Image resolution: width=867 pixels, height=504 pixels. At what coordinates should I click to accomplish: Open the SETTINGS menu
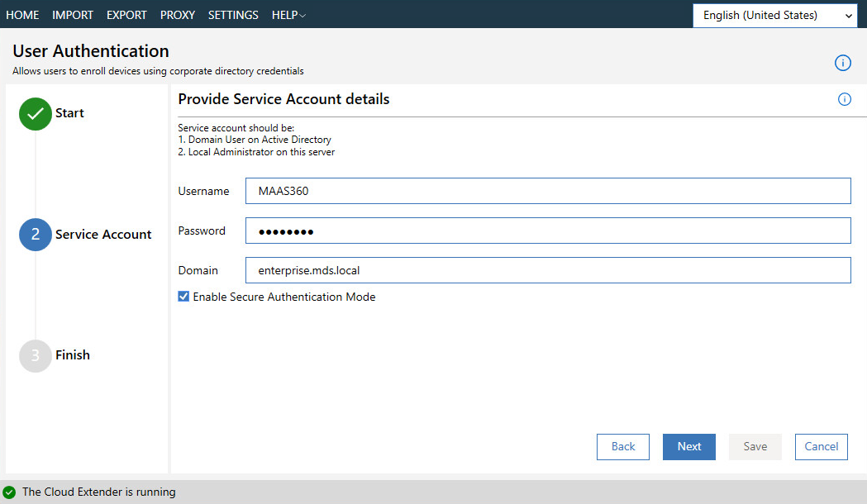click(233, 15)
